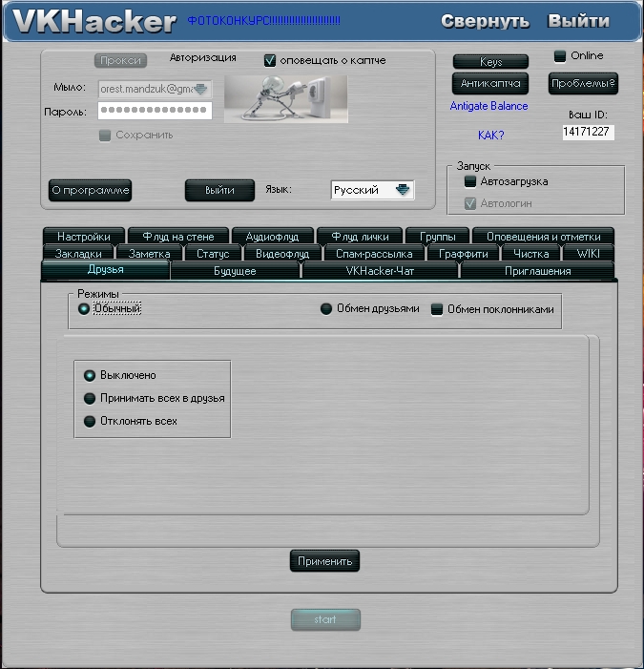The image size is (644, 669).
Task: Open the Заметка tab
Action: click(x=149, y=254)
